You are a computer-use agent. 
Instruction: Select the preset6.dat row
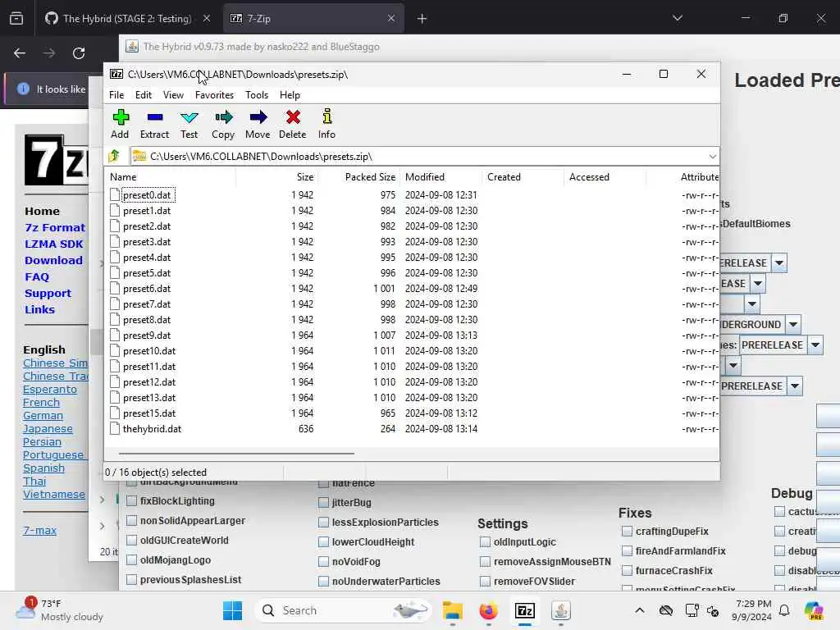pyautogui.click(x=413, y=288)
